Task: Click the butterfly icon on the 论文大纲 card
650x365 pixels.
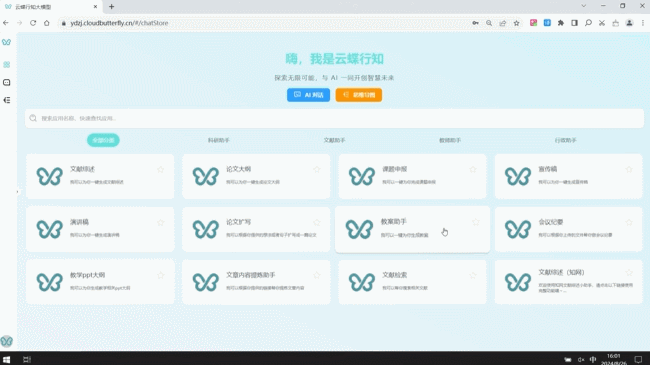Action: (206, 176)
